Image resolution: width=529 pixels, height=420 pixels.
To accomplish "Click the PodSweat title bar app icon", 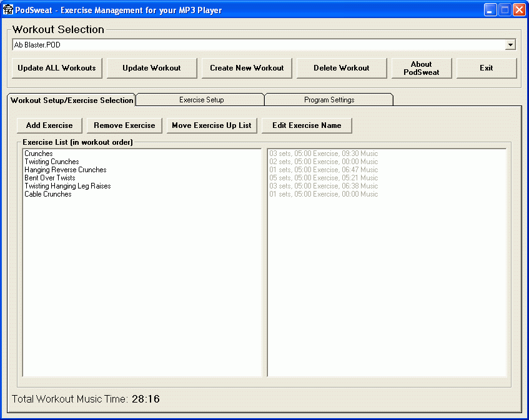I will [x=7, y=10].
